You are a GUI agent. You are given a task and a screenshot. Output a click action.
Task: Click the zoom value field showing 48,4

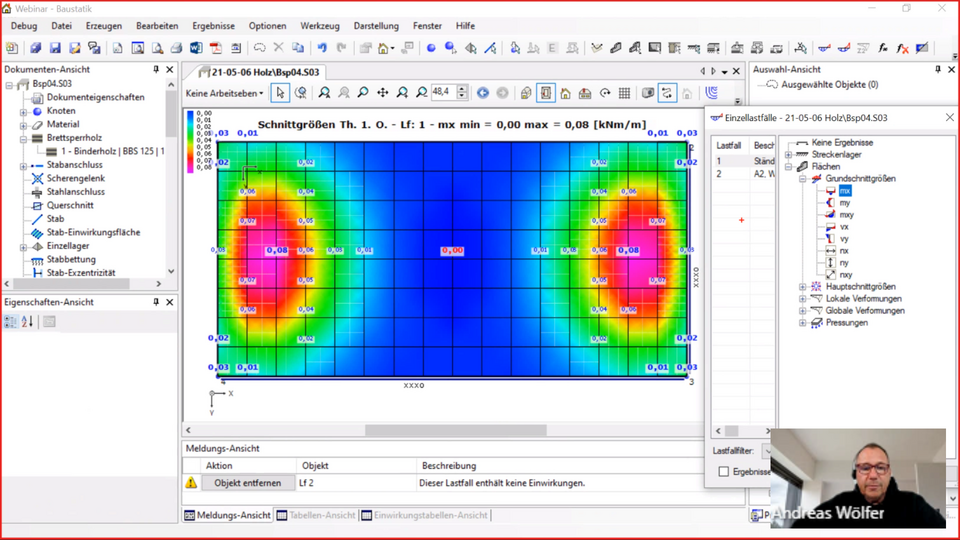coord(443,93)
